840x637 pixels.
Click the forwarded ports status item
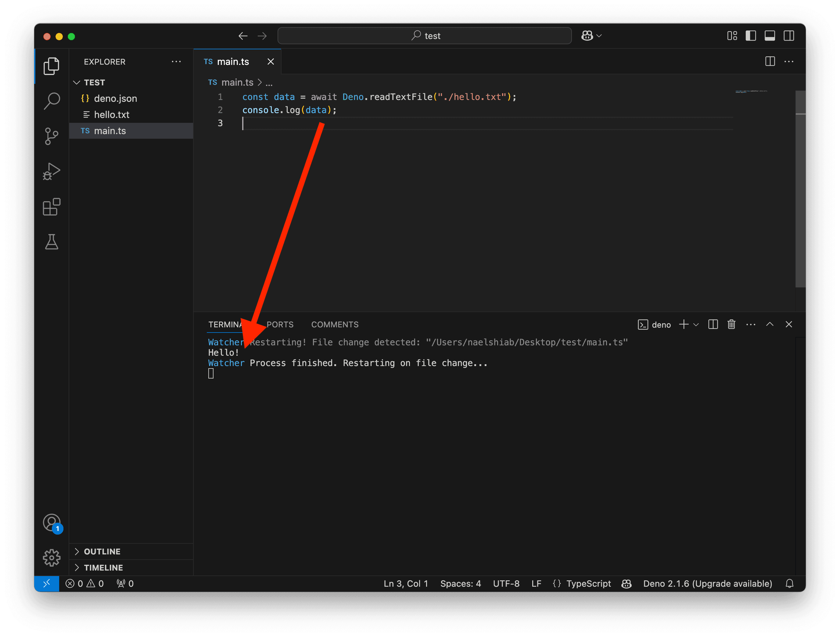[125, 583]
